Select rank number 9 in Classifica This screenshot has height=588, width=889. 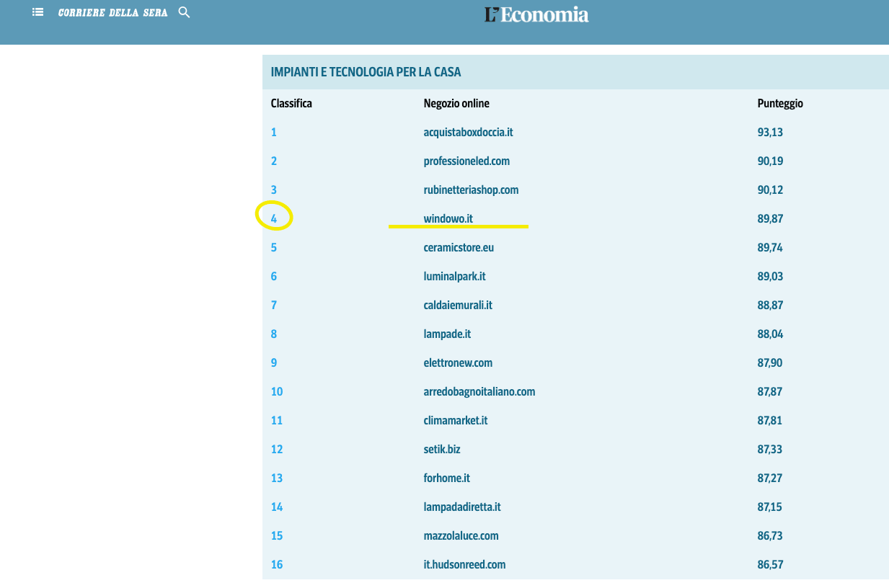pos(274,362)
